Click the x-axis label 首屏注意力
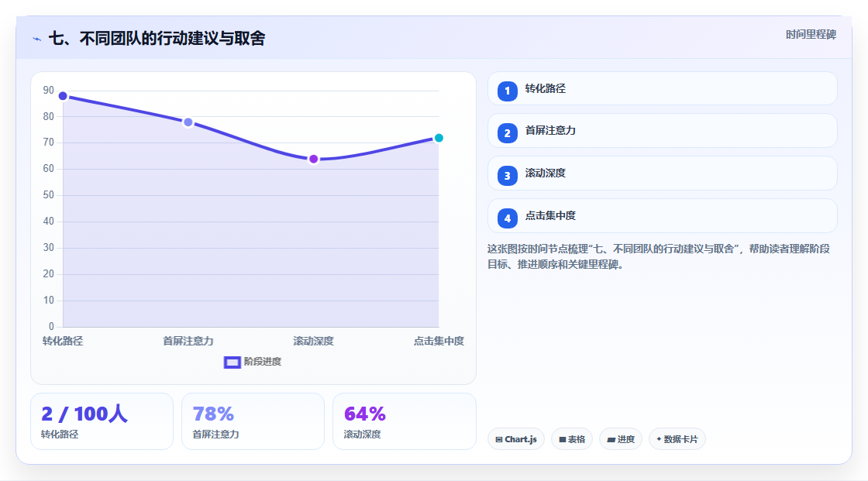 pos(188,341)
